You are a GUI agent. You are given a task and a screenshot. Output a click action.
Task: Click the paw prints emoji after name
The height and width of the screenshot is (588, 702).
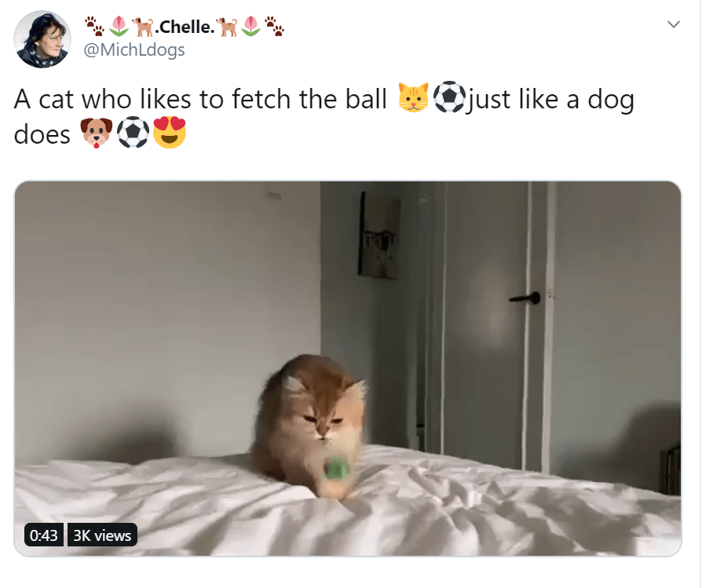pos(274,27)
